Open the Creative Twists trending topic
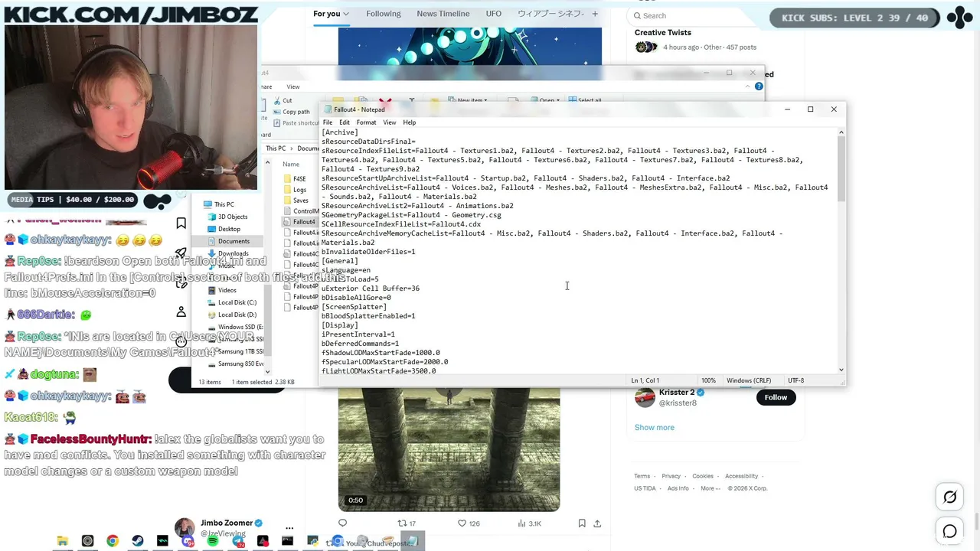This screenshot has height=551, width=980. click(663, 32)
